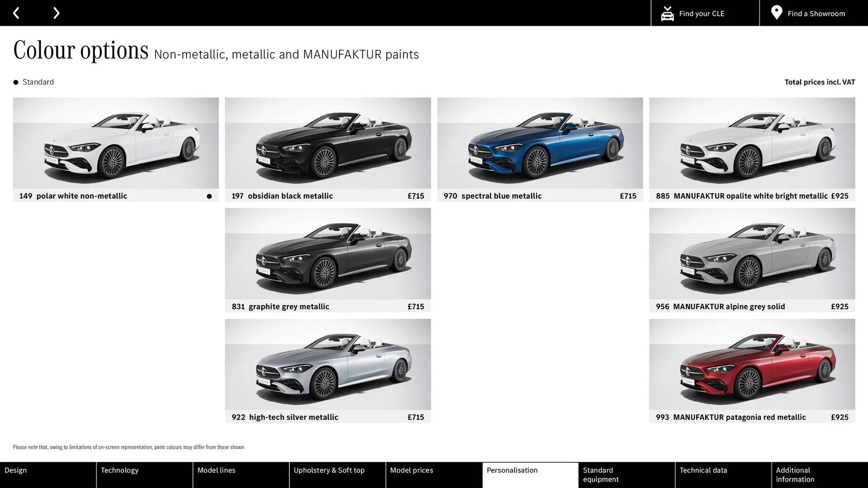
Task: Click the Find a Showroom link
Action: 816,14
